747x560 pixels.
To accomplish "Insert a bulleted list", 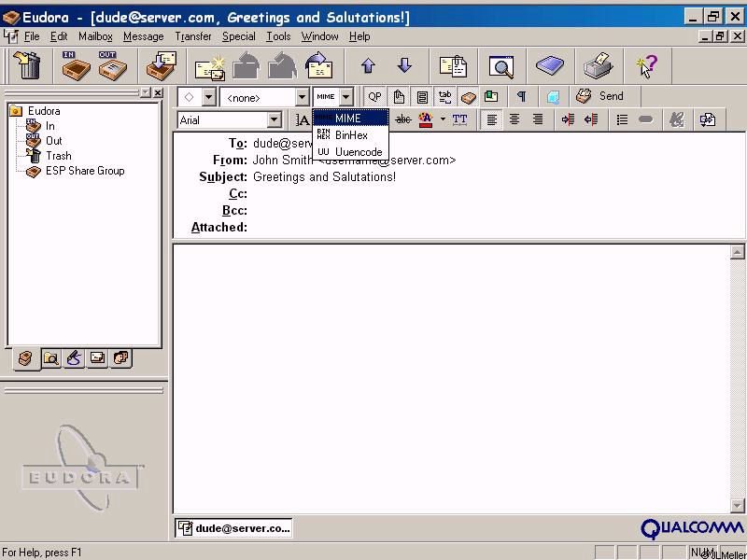I will (622, 119).
